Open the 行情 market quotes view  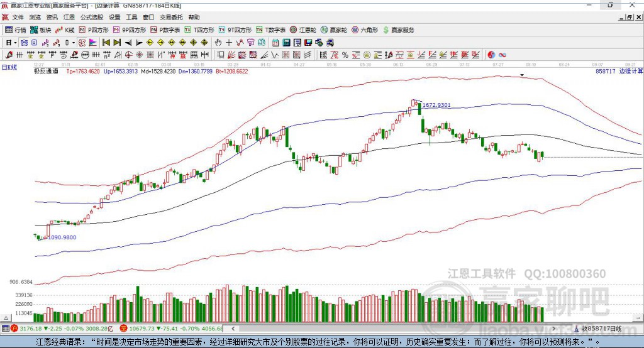[16, 30]
